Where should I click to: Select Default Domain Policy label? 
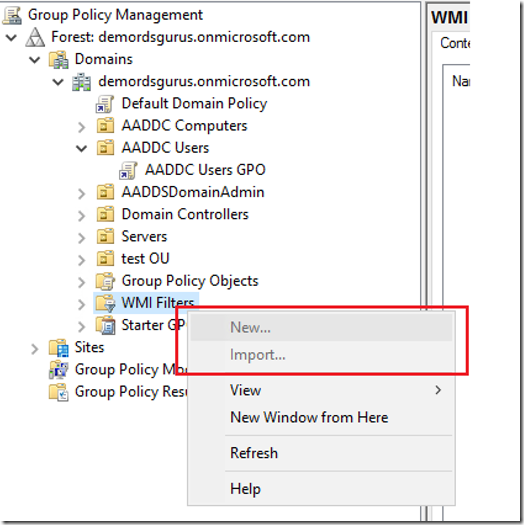click(194, 103)
